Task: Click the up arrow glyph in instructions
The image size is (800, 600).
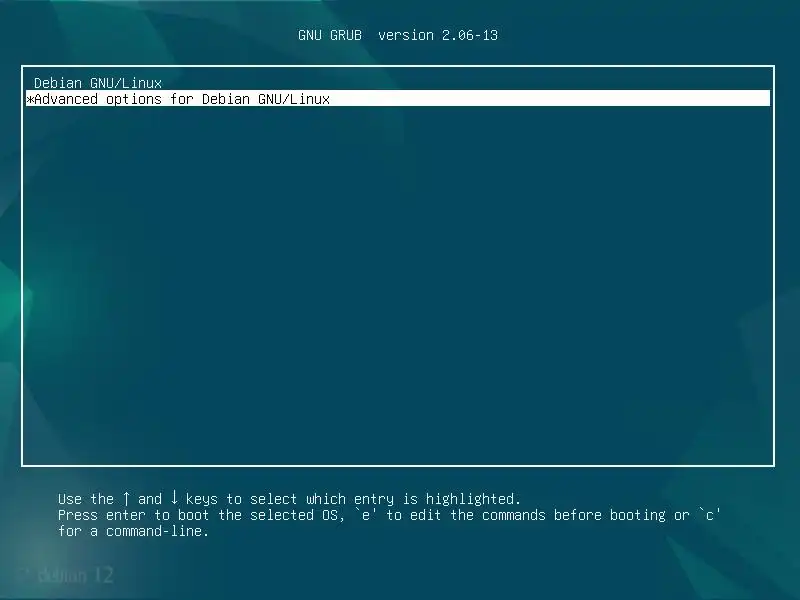Action: (x=126, y=498)
